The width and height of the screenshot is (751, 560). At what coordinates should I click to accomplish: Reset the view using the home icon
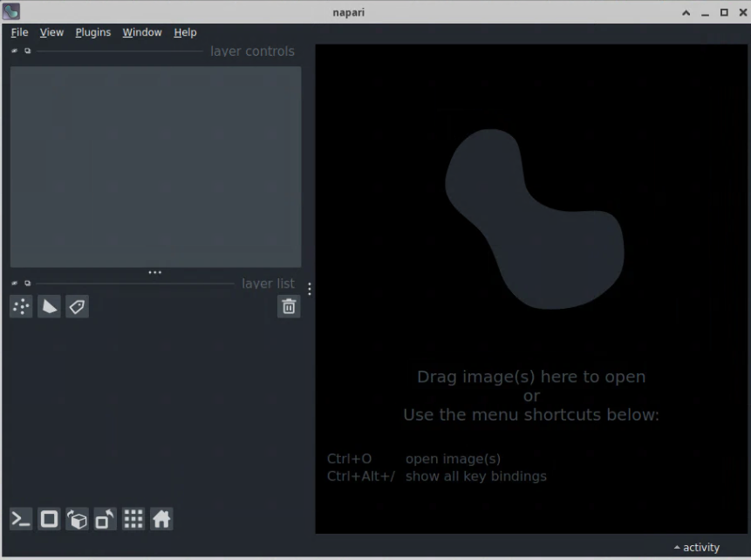pos(161,520)
